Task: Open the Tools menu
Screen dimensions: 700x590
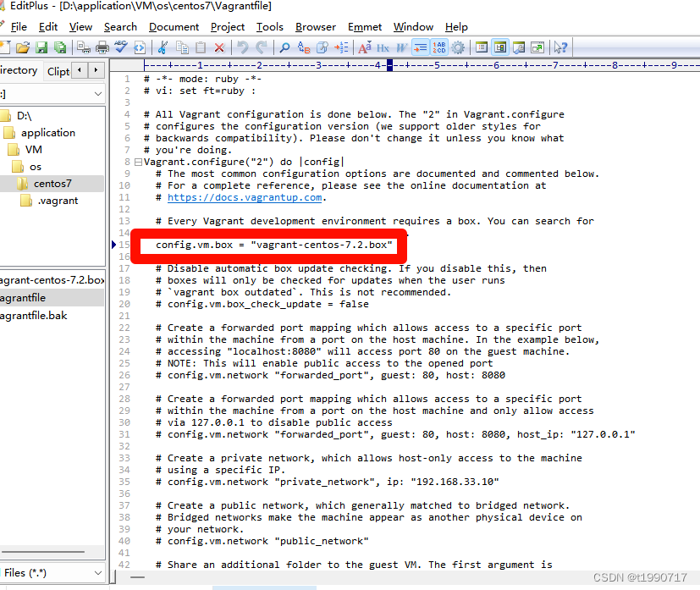Action: tap(270, 27)
